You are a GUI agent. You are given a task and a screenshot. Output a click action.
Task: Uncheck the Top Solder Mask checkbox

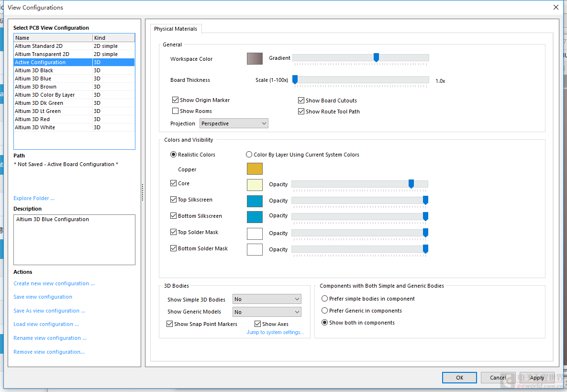(x=174, y=232)
